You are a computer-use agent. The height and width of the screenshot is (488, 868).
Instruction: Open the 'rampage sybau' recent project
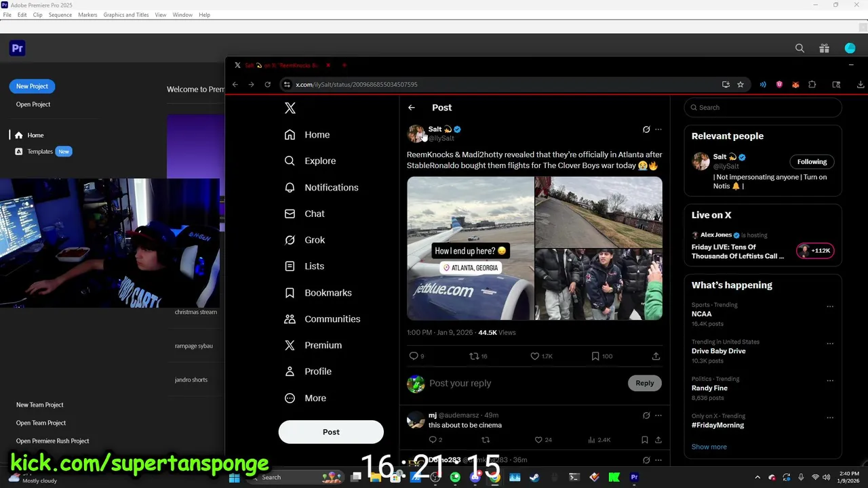[x=194, y=346]
